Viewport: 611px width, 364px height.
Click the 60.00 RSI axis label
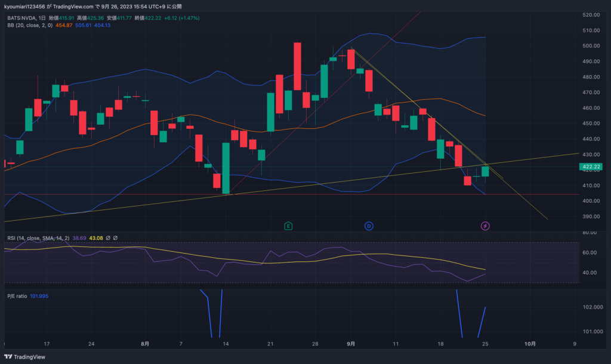tap(590, 252)
